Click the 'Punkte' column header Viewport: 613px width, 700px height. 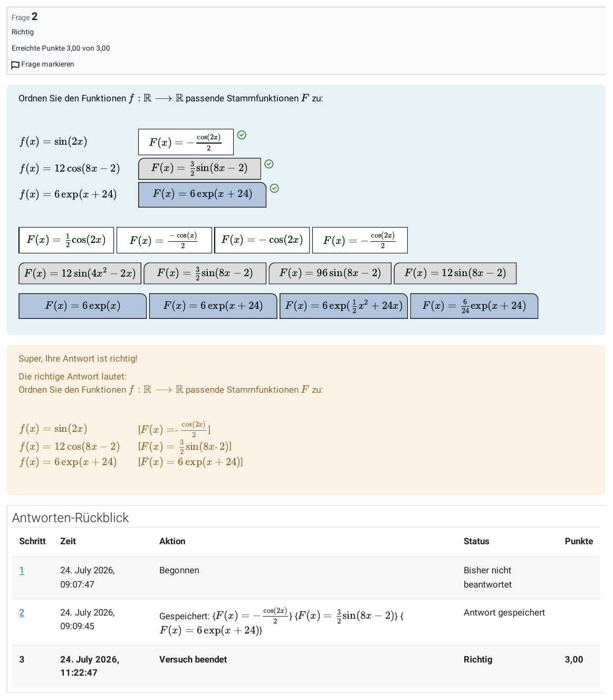click(x=579, y=541)
